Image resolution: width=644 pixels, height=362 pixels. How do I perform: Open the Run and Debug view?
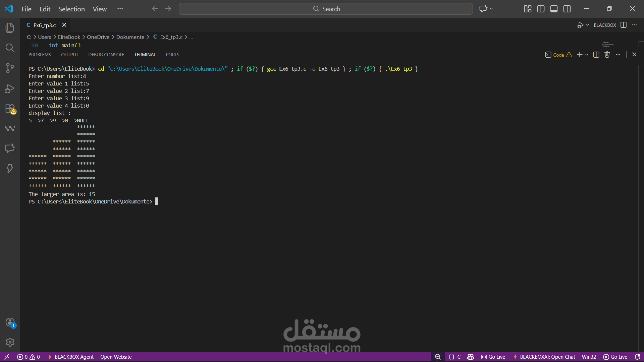point(10,89)
